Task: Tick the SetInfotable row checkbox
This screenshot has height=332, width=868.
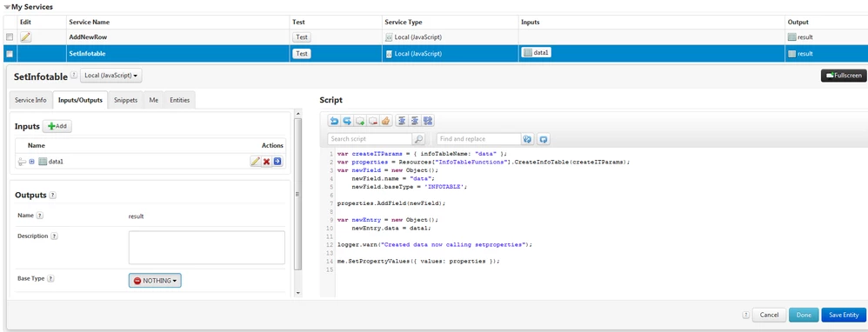Action: pos(10,54)
